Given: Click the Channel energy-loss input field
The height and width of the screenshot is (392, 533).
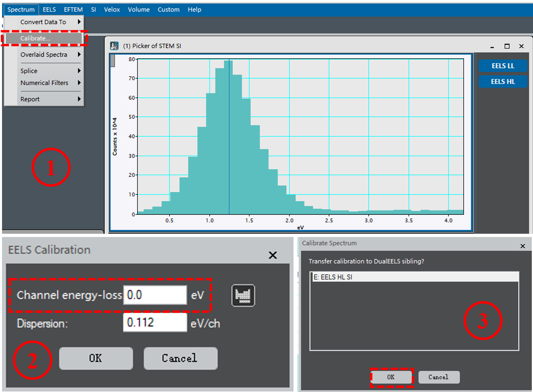Looking at the screenshot, I should pyautogui.click(x=155, y=295).
